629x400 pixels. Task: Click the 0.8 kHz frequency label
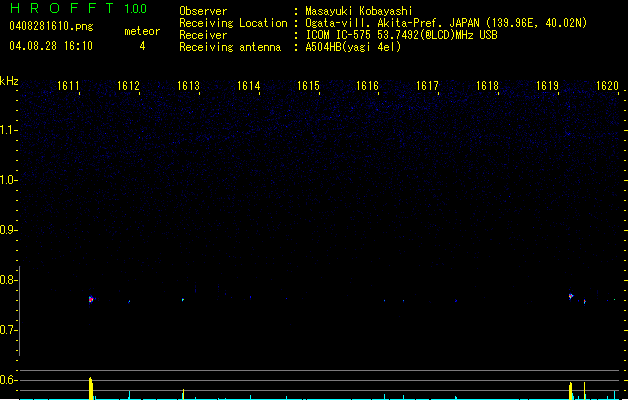click(7, 280)
